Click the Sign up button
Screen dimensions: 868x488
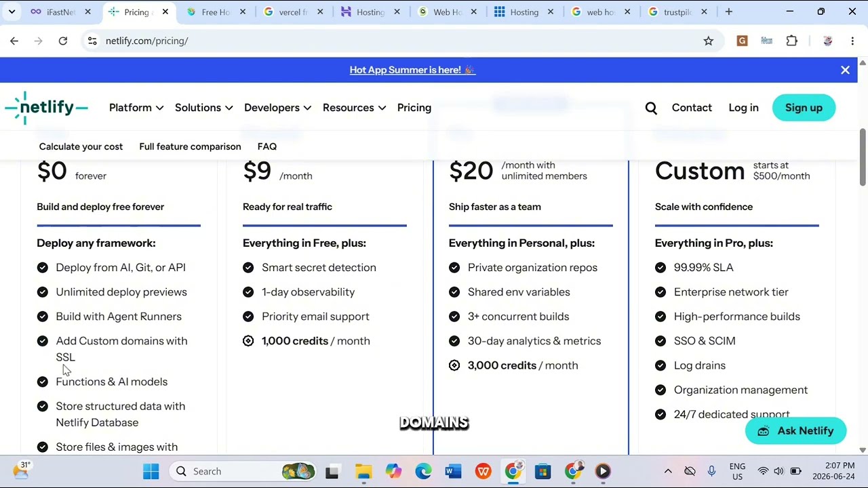tap(804, 108)
